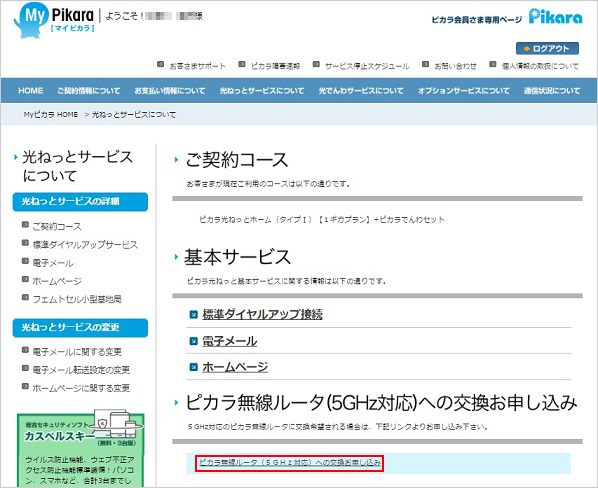
Task: Click bullet icon beside 電子メール転送設定の変更
Action: (25, 368)
